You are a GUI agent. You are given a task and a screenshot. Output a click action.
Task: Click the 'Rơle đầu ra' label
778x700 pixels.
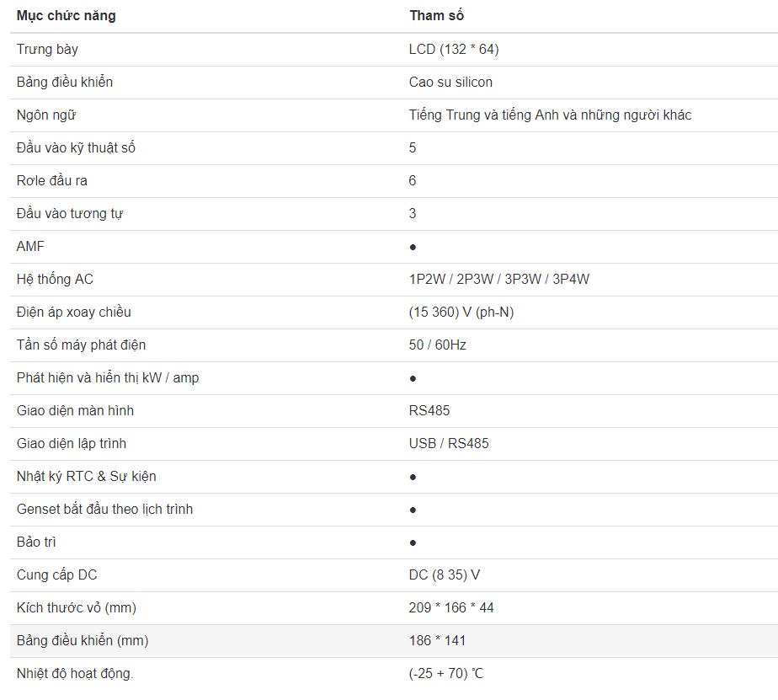52,180
